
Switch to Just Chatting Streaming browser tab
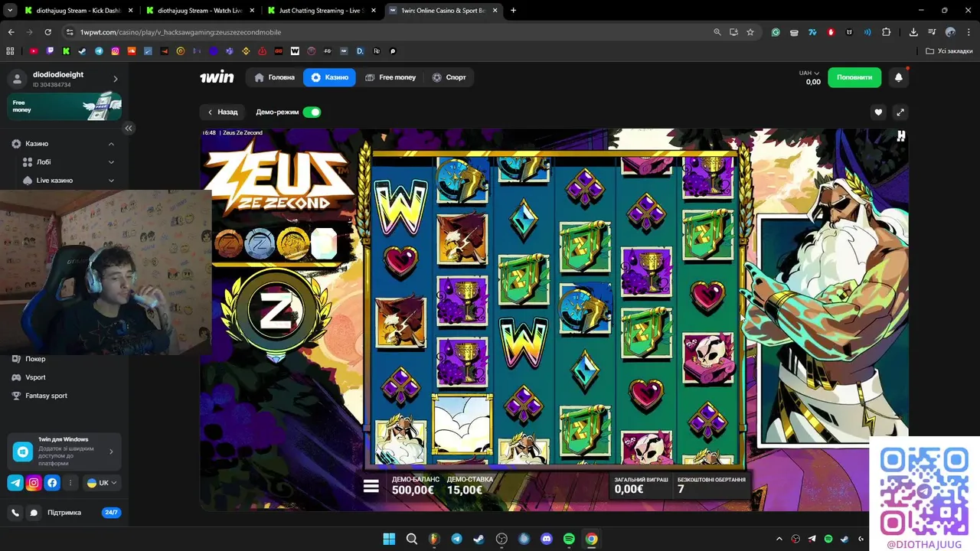320,11
